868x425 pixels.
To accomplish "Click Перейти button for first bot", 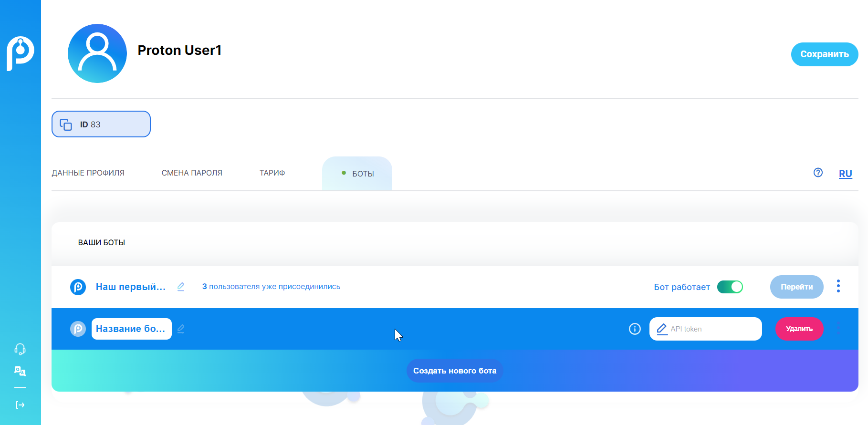I will [796, 287].
